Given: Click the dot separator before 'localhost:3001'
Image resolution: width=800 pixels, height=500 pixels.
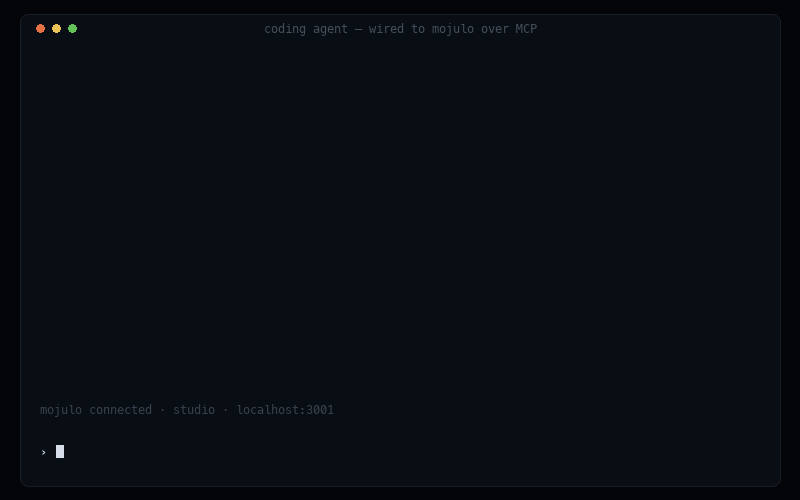Looking at the screenshot, I should point(226,410).
